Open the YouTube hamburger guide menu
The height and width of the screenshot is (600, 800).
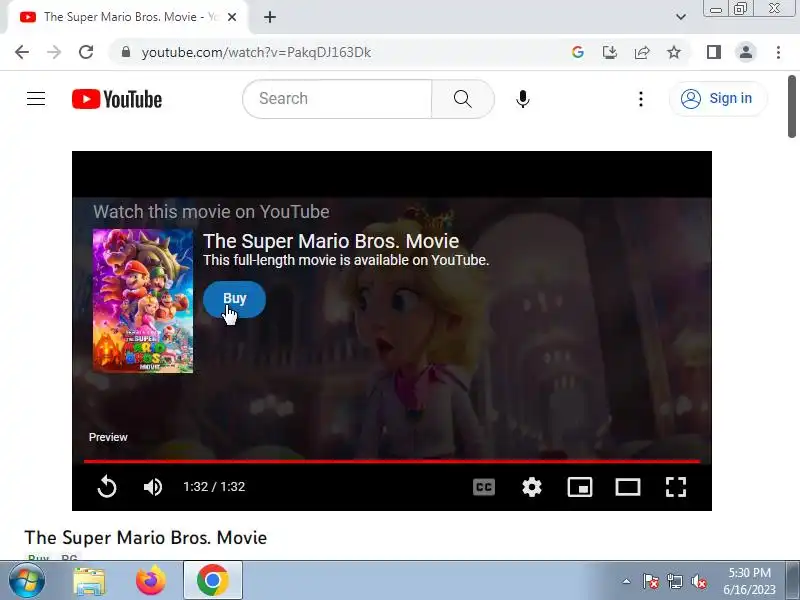(36, 98)
